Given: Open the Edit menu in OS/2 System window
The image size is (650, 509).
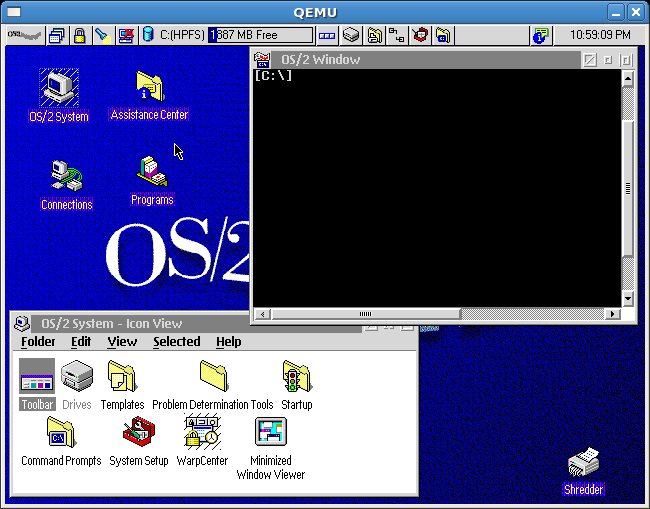Looking at the screenshot, I should 81,342.
